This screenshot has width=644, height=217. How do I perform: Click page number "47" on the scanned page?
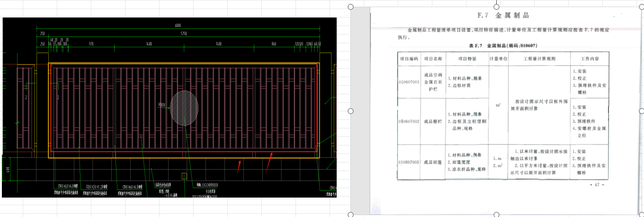pos(597,185)
